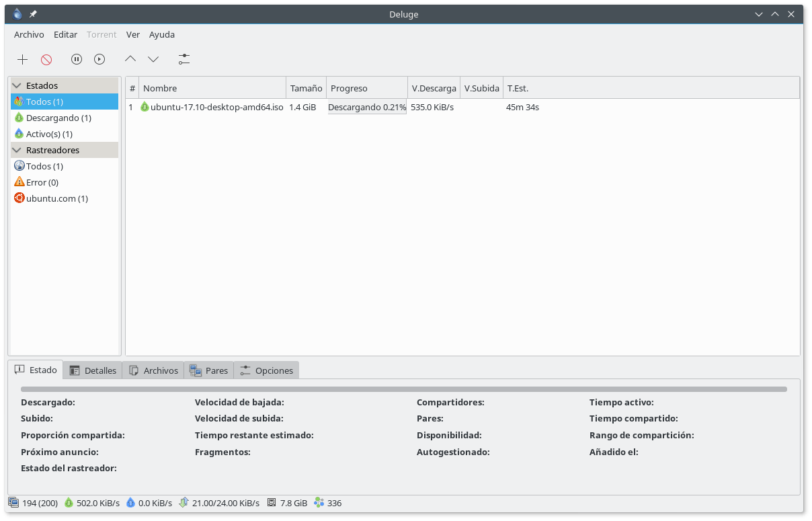Open the Torrent menu

point(101,34)
